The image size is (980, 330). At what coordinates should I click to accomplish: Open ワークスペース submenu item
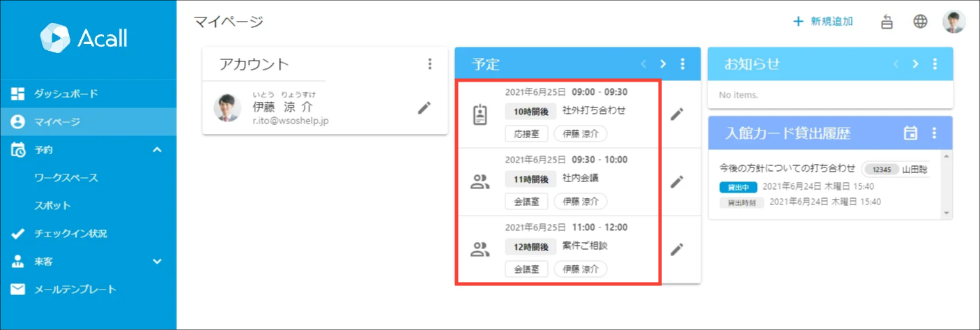click(x=66, y=178)
